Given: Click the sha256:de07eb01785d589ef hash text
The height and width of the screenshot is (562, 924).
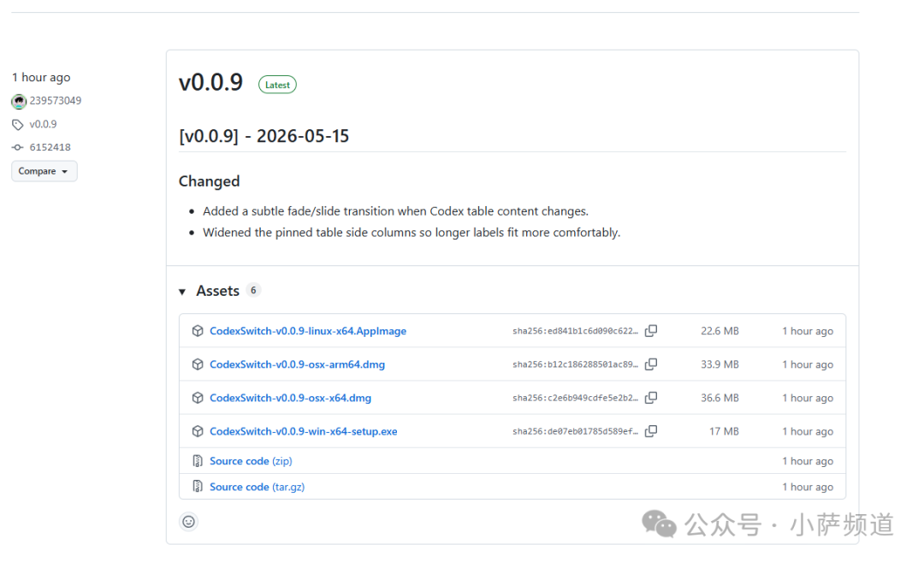Looking at the screenshot, I should (x=575, y=432).
